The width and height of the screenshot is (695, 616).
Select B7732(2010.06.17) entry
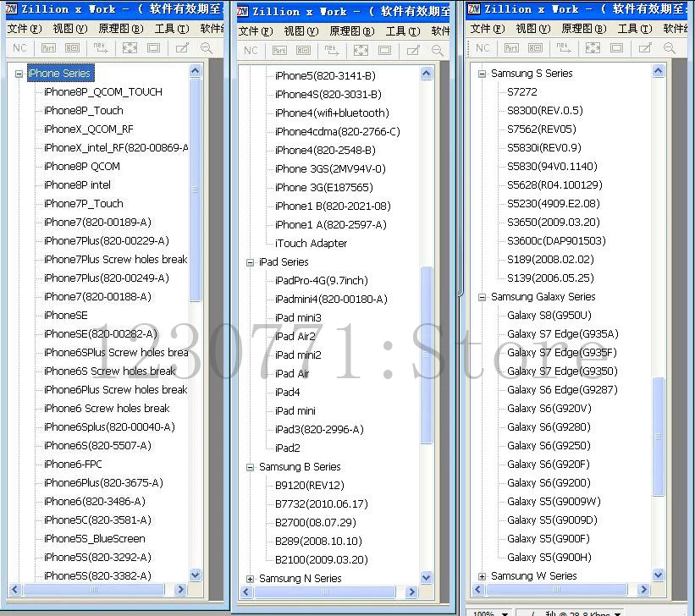point(322,504)
